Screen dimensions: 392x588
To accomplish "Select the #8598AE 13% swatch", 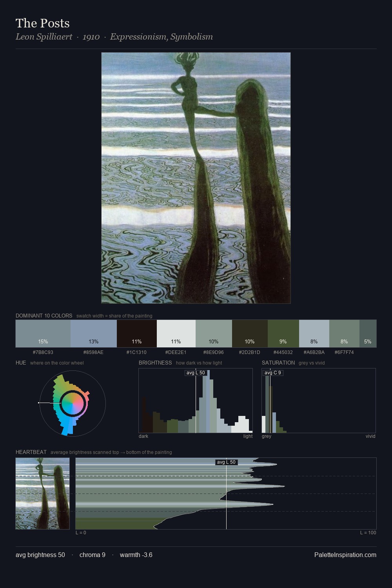I will coord(94,334).
